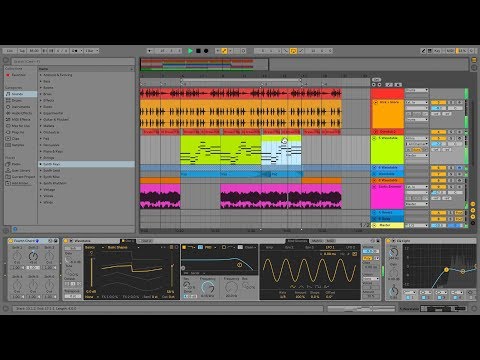Adjust Wavetable filter Frequency knob

pyautogui.click(x=208, y=287)
